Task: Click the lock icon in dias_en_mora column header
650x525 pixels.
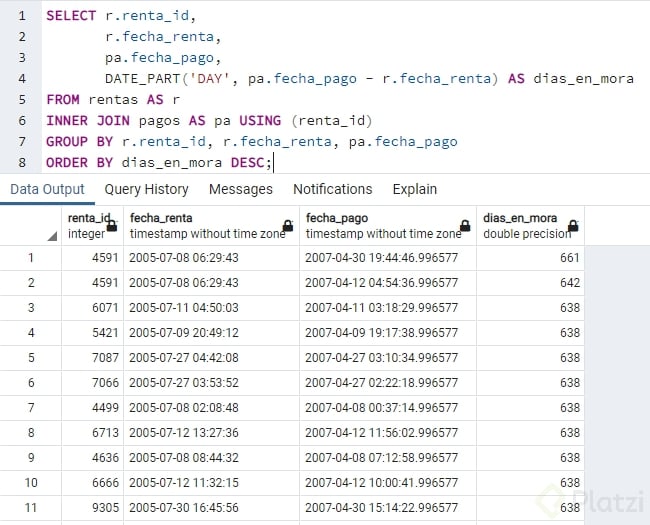Action: click(573, 227)
